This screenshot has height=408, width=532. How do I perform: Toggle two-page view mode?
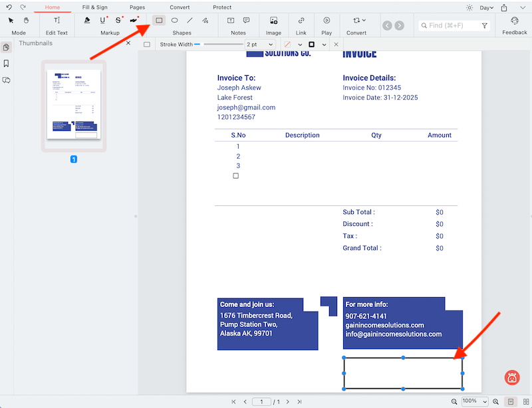pyautogui.click(x=525, y=401)
